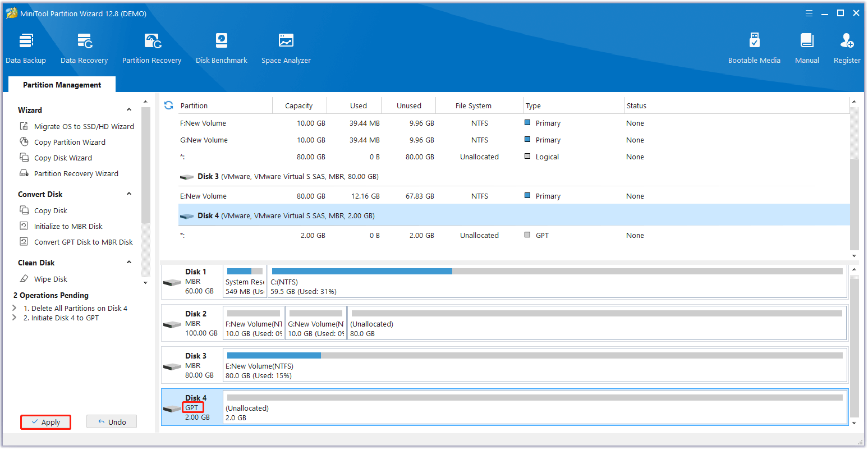Viewport: 868px width, 450px height.
Task: Expand pending operation Delete All Partitions on Disk 4
Action: 15,308
